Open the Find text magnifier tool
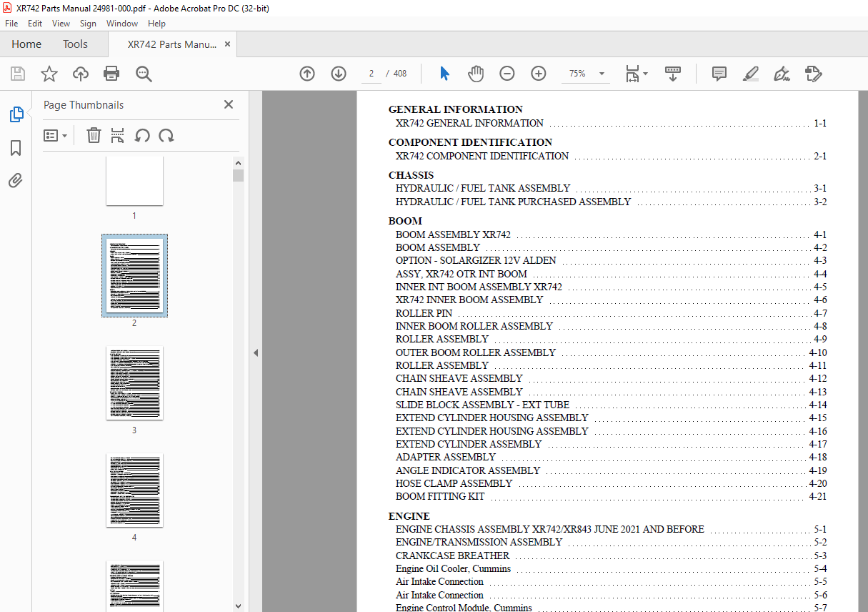The height and width of the screenshot is (612, 868). [144, 74]
